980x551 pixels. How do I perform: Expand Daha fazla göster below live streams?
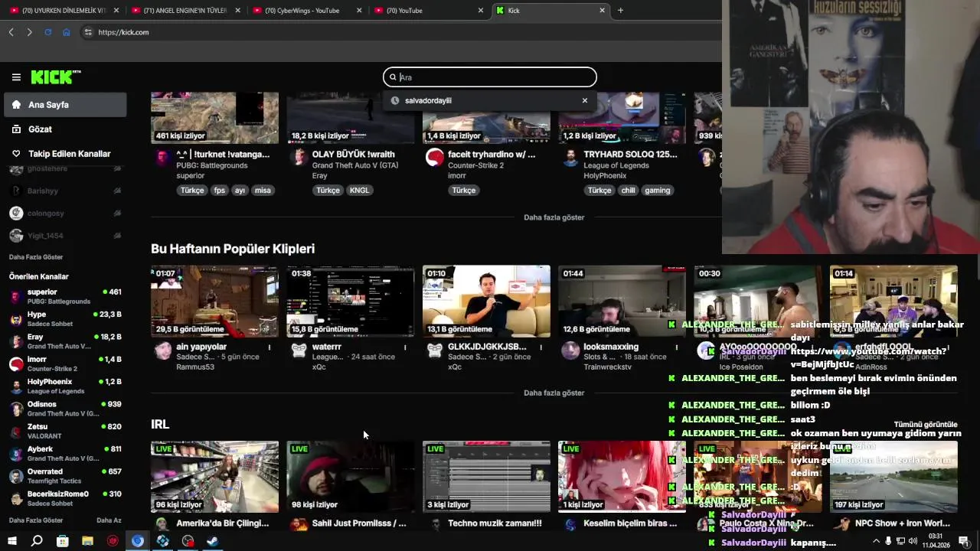pyautogui.click(x=554, y=217)
